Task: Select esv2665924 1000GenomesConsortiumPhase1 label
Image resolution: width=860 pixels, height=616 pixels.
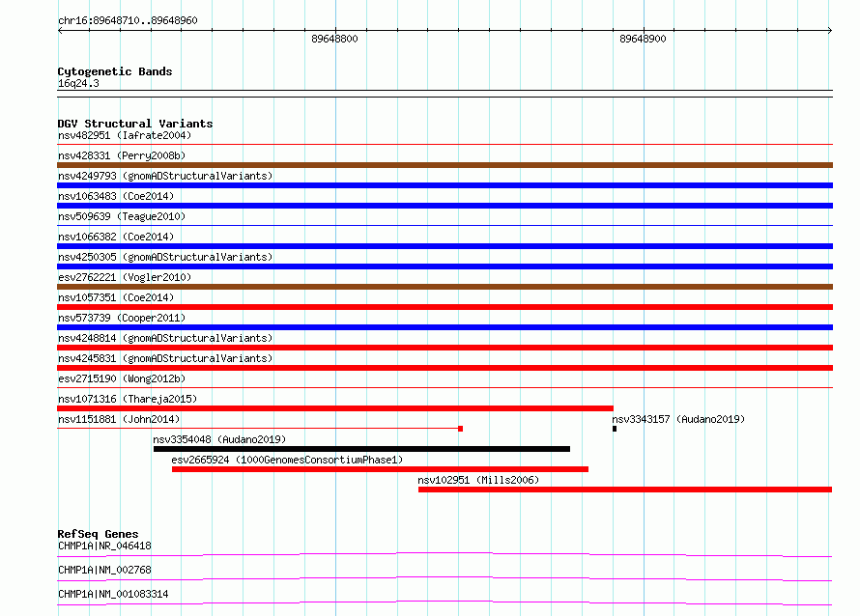Action: pos(287,460)
